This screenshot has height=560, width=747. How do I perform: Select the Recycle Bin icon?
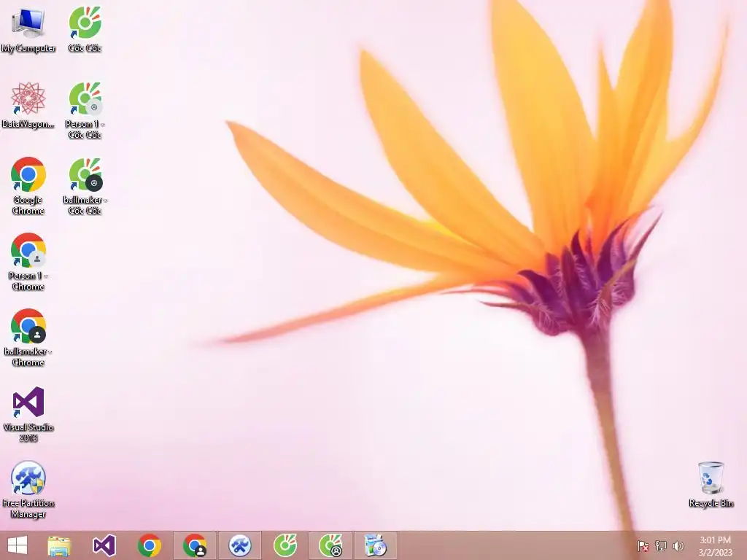(711, 484)
